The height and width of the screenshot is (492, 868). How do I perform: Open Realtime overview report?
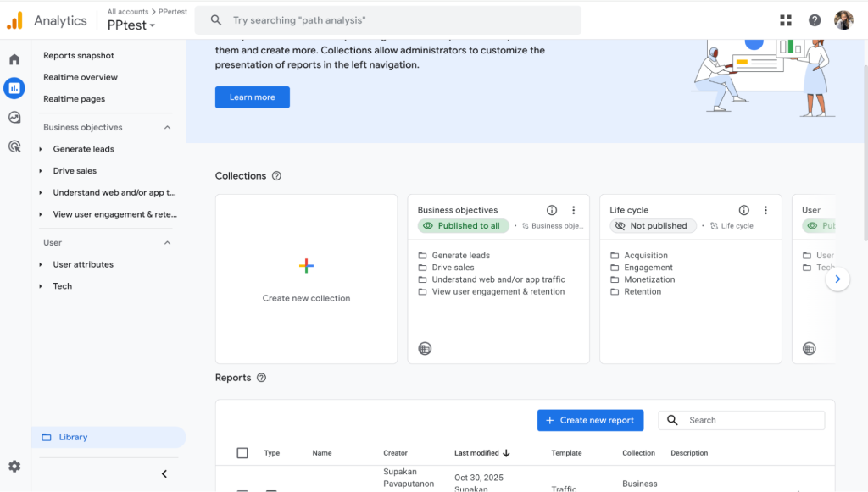click(x=81, y=77)
